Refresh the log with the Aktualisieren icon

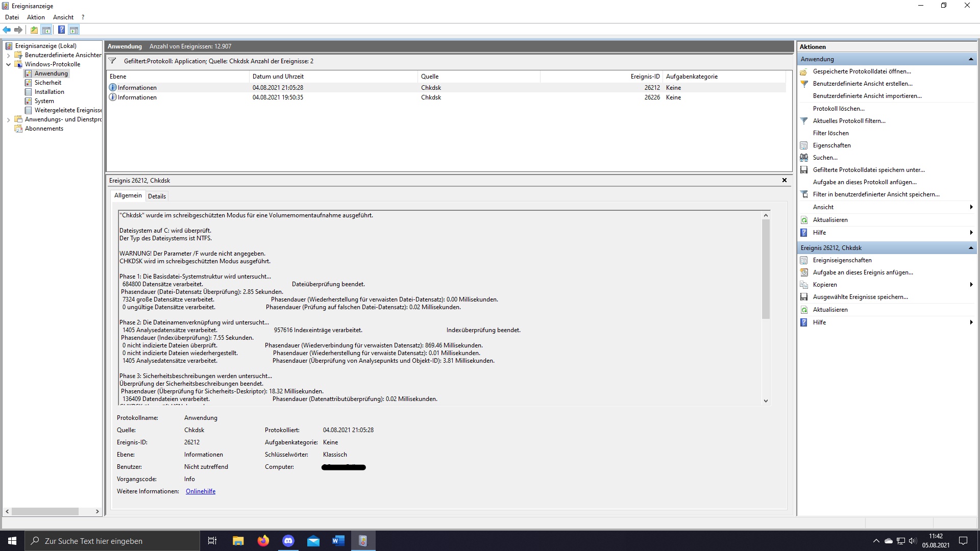pos(805,219)
